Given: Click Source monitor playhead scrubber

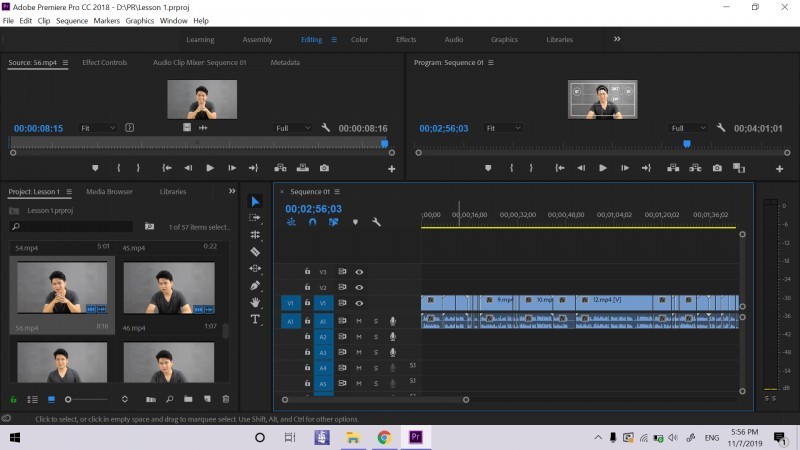Looking at the screenshot, I should pyautogui.click(x=385, y=144).
